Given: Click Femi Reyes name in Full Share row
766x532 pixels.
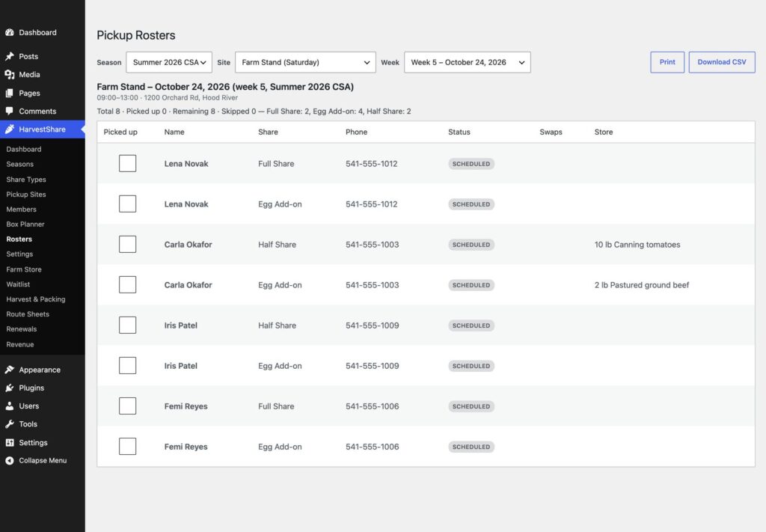Looking at the screenshot, I should (x=186, y=406).
